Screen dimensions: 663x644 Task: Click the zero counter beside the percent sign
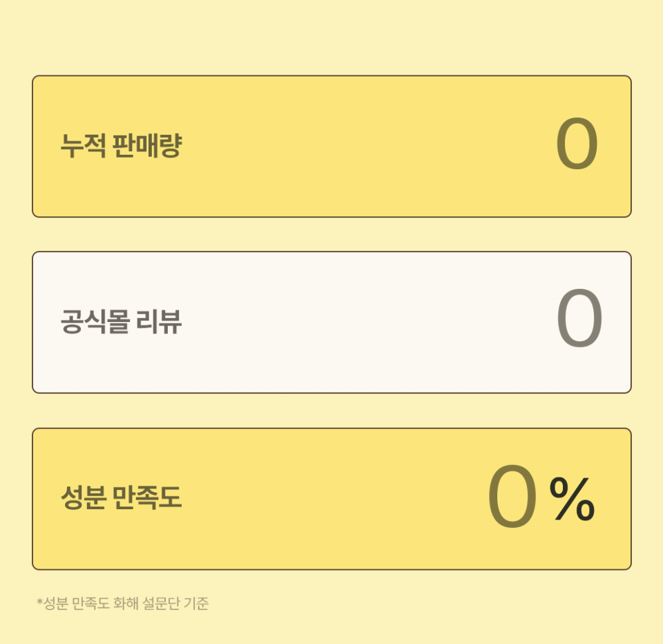(x=512, y=497)
